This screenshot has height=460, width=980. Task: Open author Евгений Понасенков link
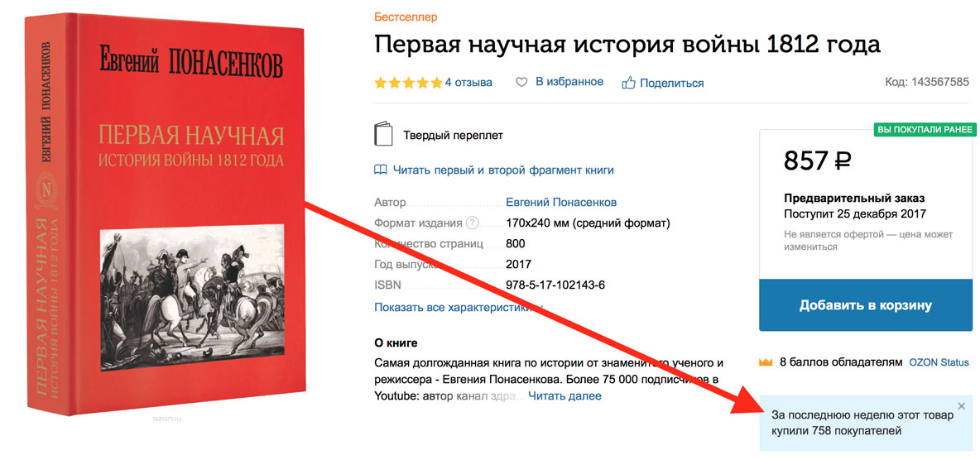point(561,203)
